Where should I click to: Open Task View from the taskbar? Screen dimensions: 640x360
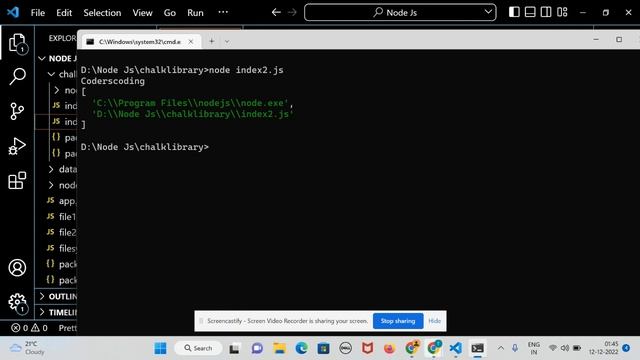[x=234, y=348]
